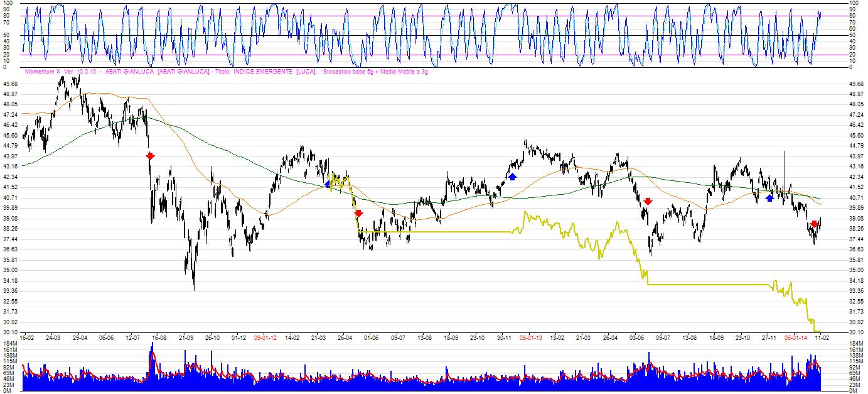868x394 pixels.
Task: Click the last red down arrow marker
Action: point(814,224)
